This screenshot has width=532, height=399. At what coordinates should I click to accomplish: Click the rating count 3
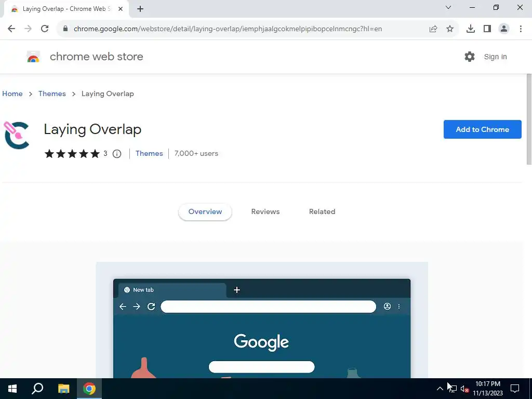tap(105, 153)
